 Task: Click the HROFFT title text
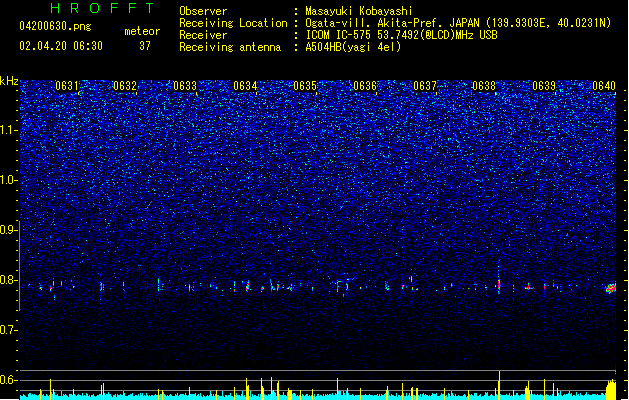click(x=103, y=8)
